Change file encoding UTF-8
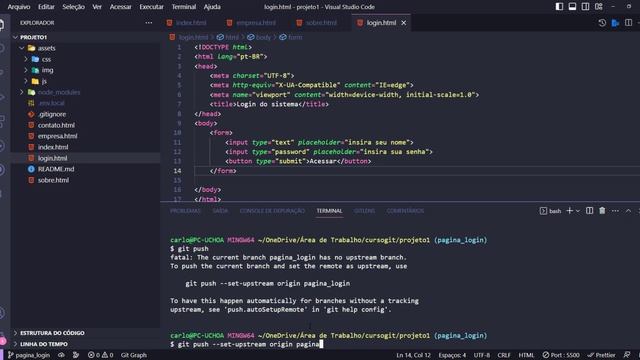 [482, 355]
